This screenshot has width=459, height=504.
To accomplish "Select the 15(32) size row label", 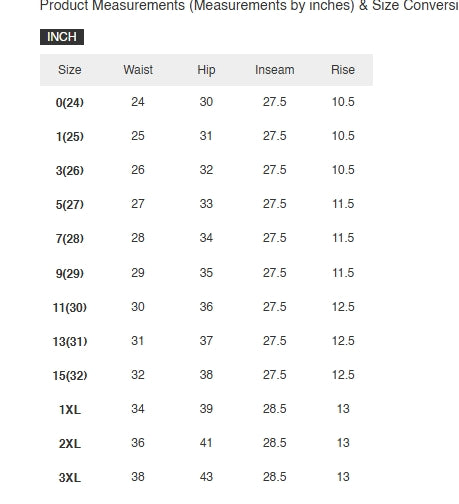I will [x=70, y=375].
